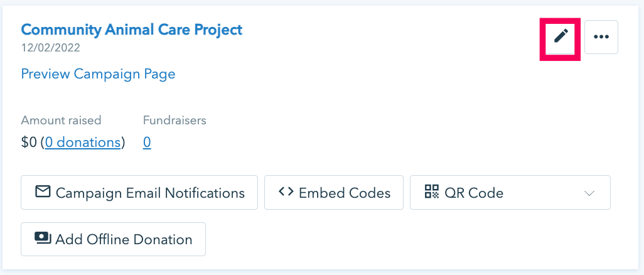Screen dimensions: 644x275
Task: Click the envelope icon for email notifications
Action: click(43, 192)
